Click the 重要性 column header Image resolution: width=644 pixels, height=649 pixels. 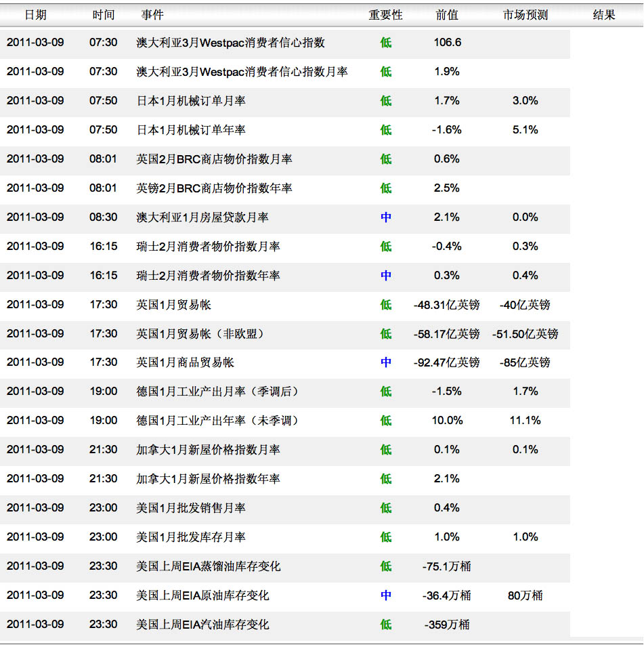pyautogui.click(x=385, y=15)
